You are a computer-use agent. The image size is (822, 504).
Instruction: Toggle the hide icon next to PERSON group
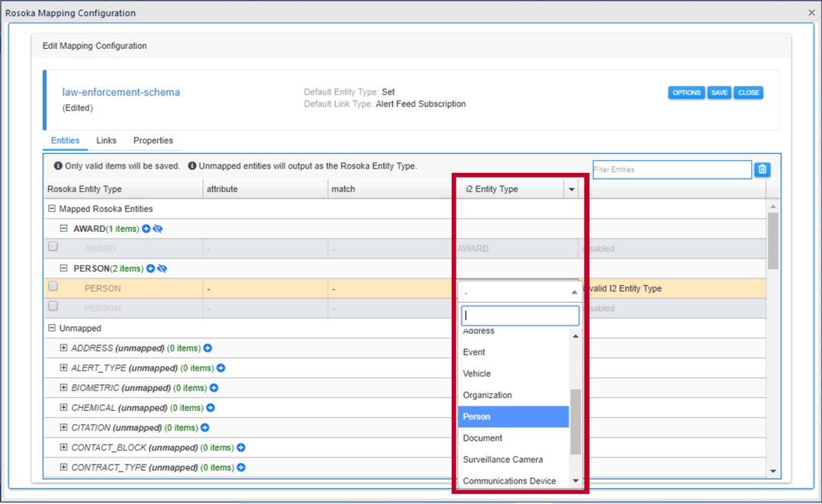click(162, 268)
